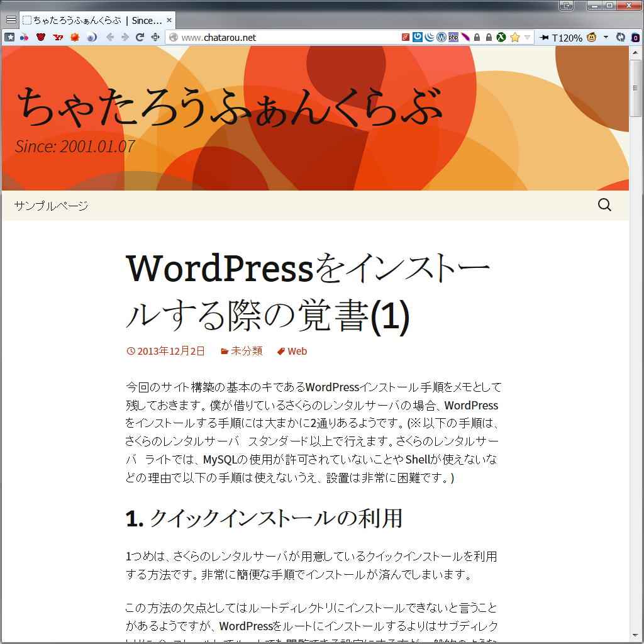Click the T120% zoom level indicator
644x644 pixels.
coord(567,38)
